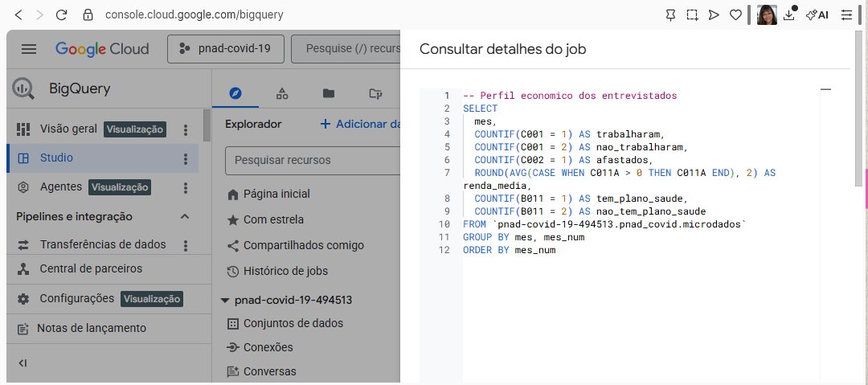Click the address bar URL
The height and width of the screenshot is (385, 868).
(194, 15)
